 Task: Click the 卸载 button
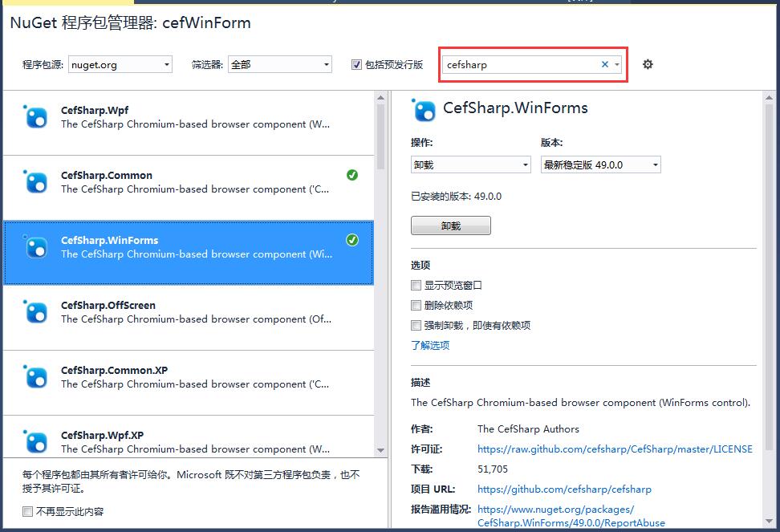point(451,225)
